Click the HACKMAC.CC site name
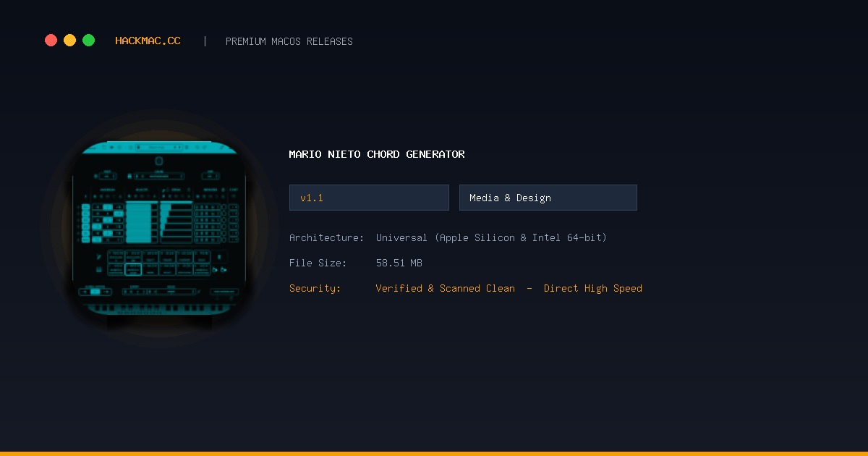868x456 pixels. pyautogui.click(x=148, y=41)
